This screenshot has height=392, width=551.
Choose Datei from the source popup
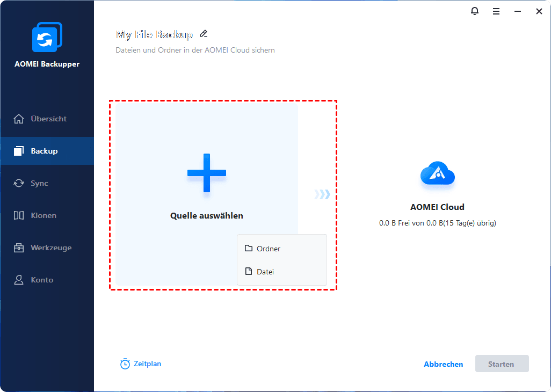[x=265, y=272]
